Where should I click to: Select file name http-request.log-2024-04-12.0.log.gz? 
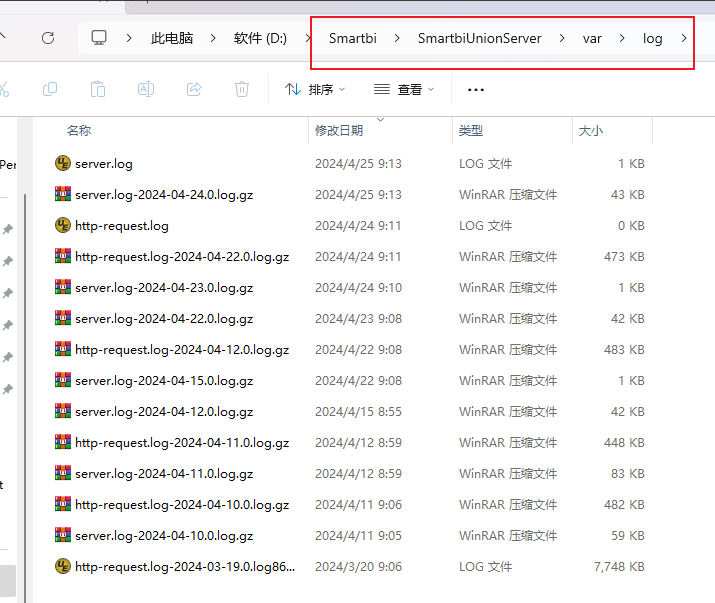(182, 350)
